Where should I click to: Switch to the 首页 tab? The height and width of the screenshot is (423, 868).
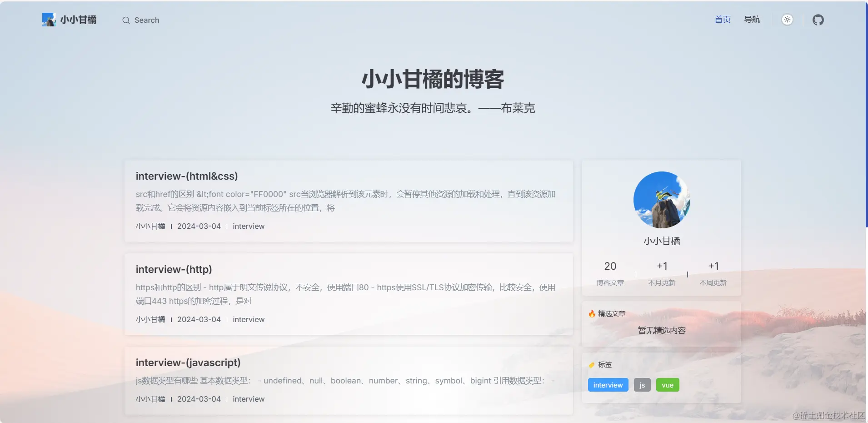tap(722, 19)
